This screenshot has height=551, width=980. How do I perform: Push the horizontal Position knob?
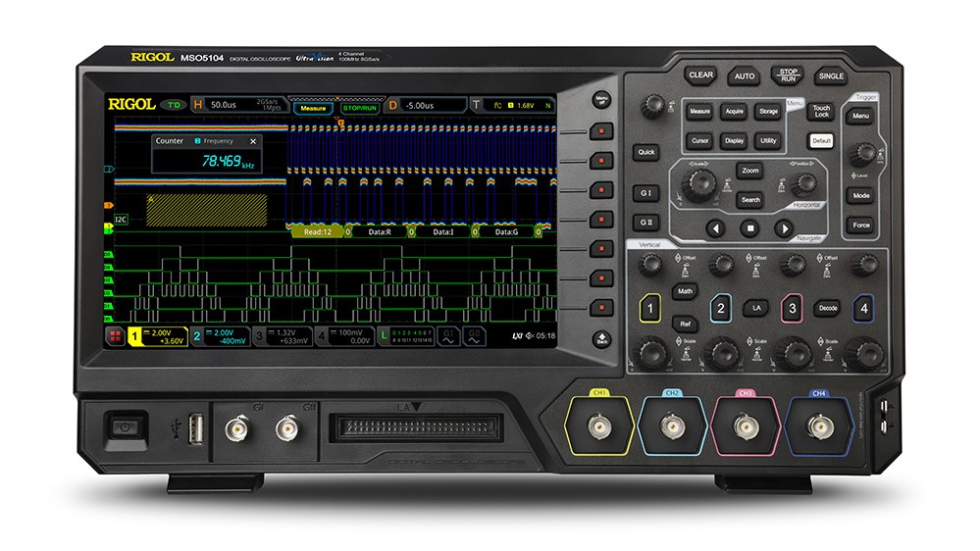pyautogui.click(x=803, y=183)
